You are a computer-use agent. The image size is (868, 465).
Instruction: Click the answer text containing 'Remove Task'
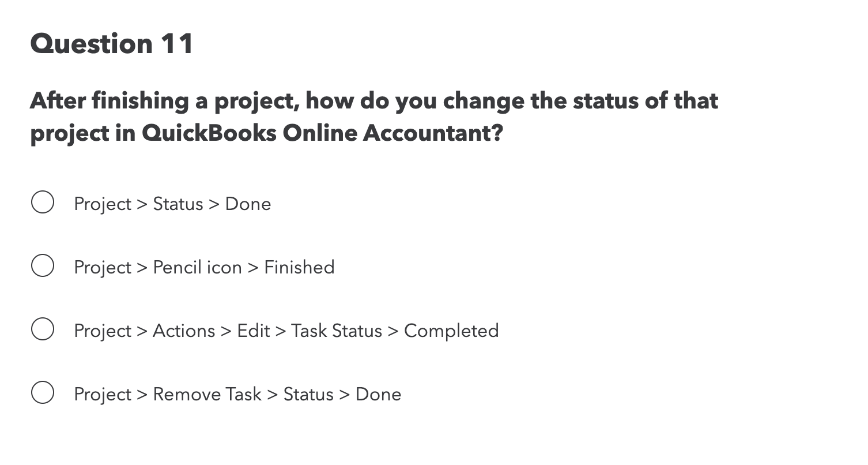pyautogui.click(x=237, y=394)
